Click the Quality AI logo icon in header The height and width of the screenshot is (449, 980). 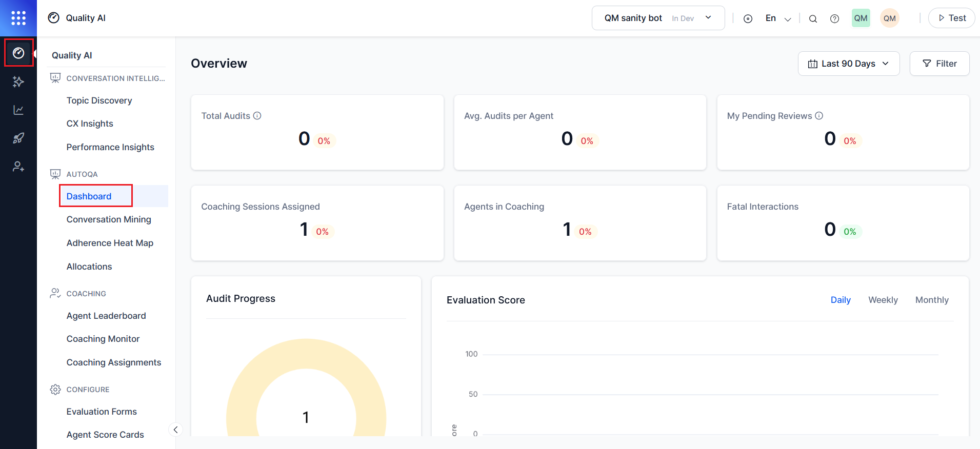tap(53, 18)
